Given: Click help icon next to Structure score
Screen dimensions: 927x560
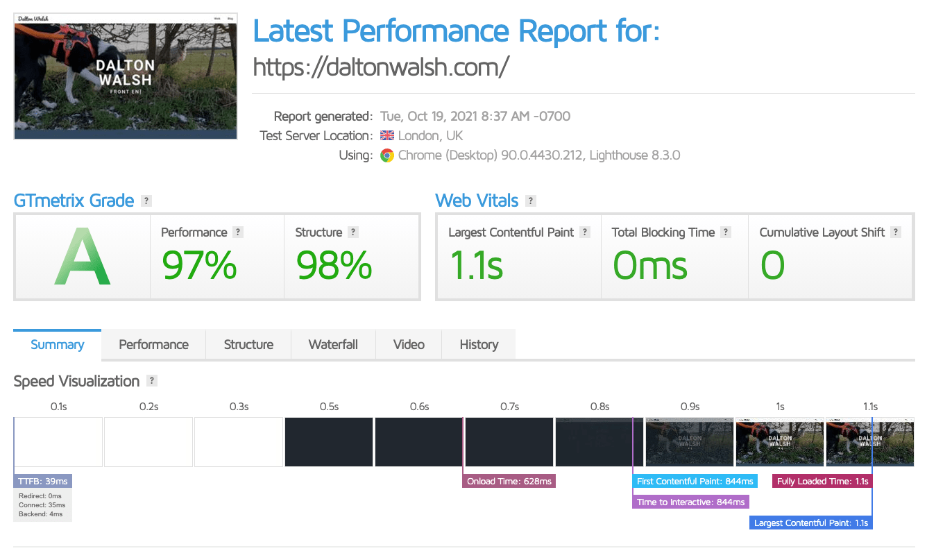Looking at the screenshot, I should 353,232.
